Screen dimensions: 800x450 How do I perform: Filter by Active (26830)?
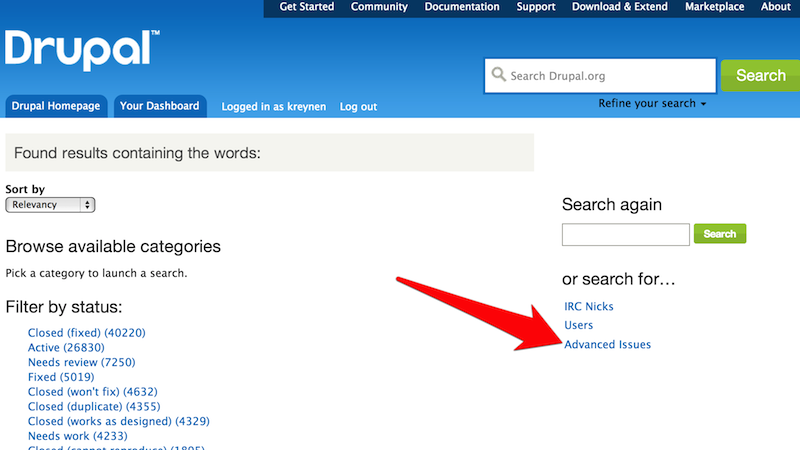66,347
